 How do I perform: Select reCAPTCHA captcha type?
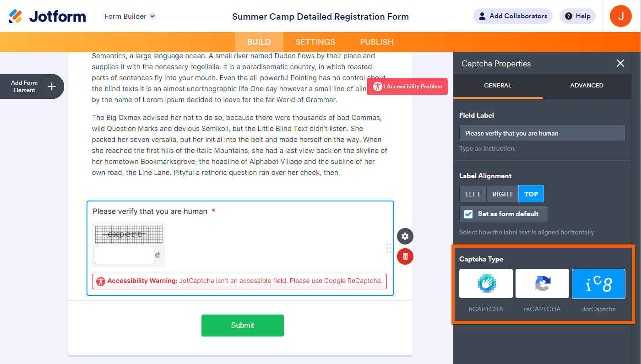(542, 284)
